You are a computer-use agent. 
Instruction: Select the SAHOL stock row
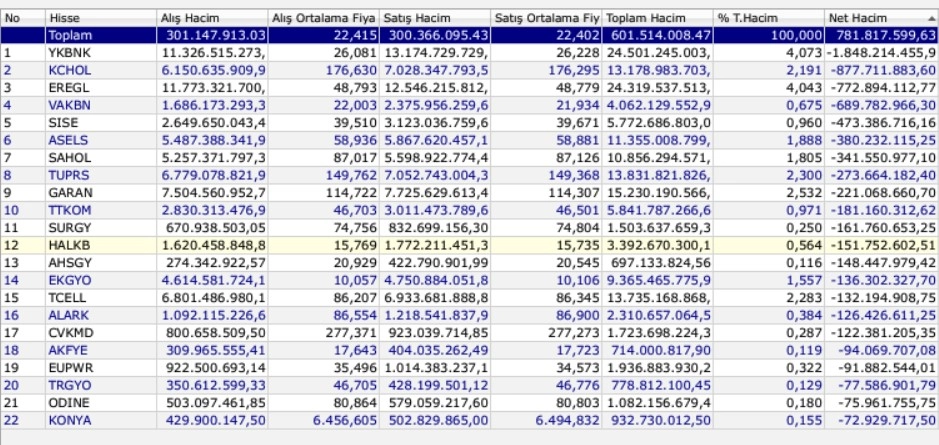[470, 158]
